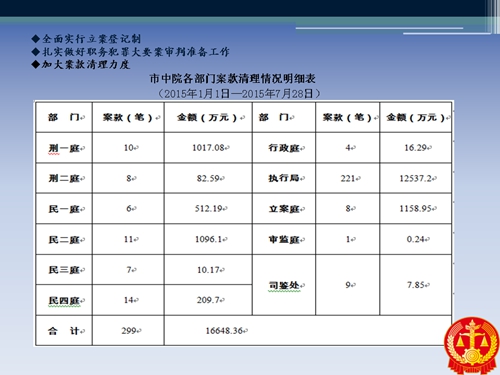Viewport: 500px width, 375px height.
Task: Click the bullet 加大案款清理力度
Action: pyautogui.click(x=81, y=64)
